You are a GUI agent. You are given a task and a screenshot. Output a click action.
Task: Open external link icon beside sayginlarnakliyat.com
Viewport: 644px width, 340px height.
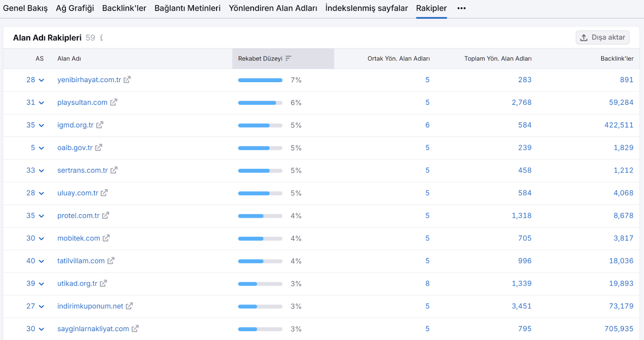(135, 329)
